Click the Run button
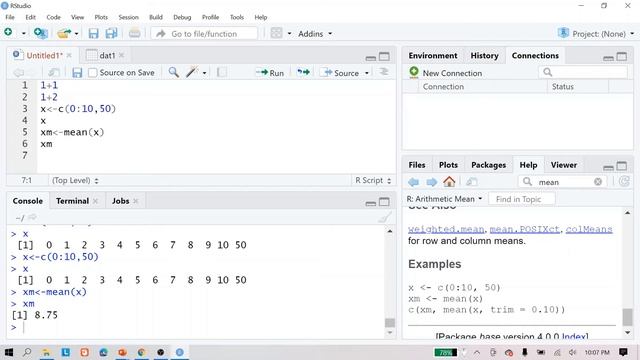Screen dimensions: 640x360 click(x=269, y=73)
